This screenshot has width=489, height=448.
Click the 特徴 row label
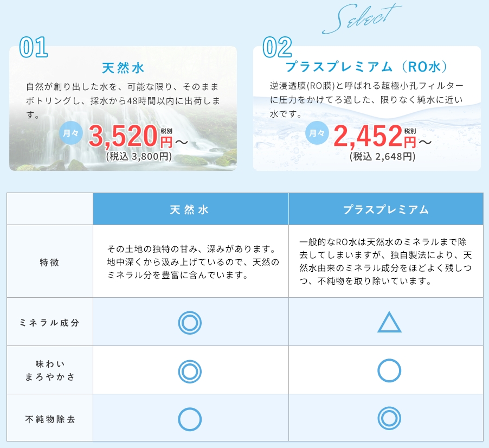pos(49,262)
